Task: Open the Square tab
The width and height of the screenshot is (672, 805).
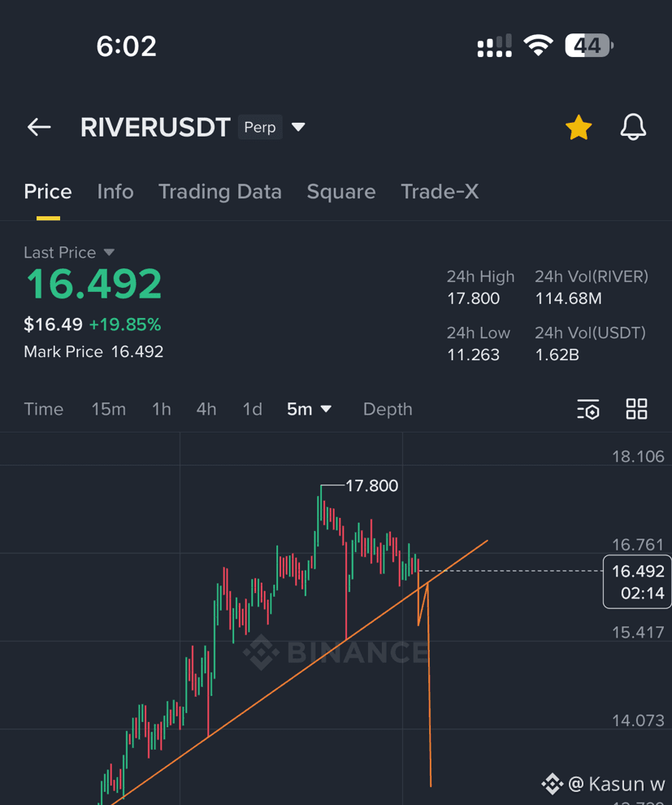Action: (x=341, y=192)
